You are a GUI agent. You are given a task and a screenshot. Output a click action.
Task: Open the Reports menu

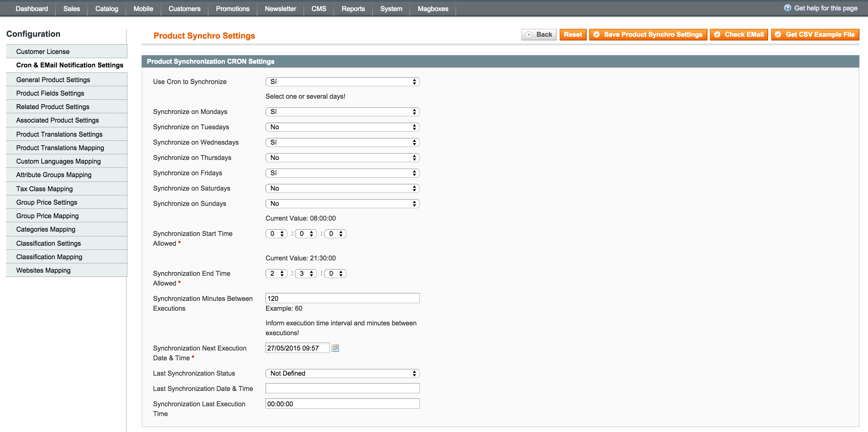pos(353,8)
